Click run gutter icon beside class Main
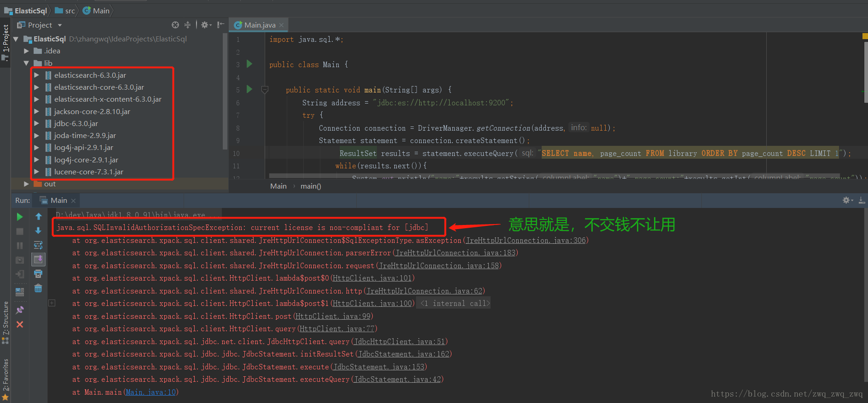This screenshot has height=403, width=868. pos(249,64)
